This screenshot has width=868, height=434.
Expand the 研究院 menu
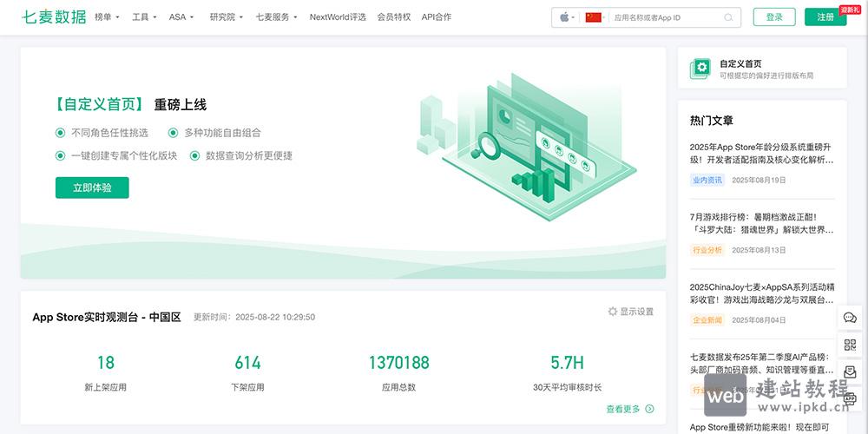(x=226, y=17)
